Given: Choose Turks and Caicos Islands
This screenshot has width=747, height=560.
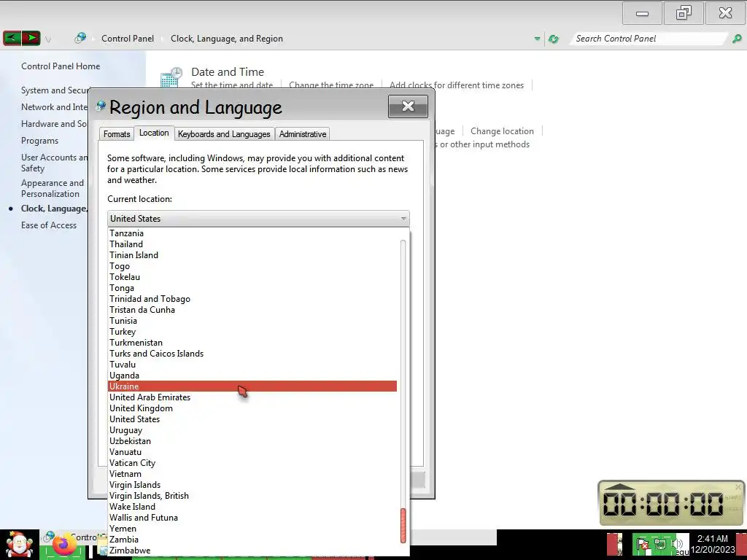Looking at the screenshot, I should pyautogui.click(x=252, y=354).
